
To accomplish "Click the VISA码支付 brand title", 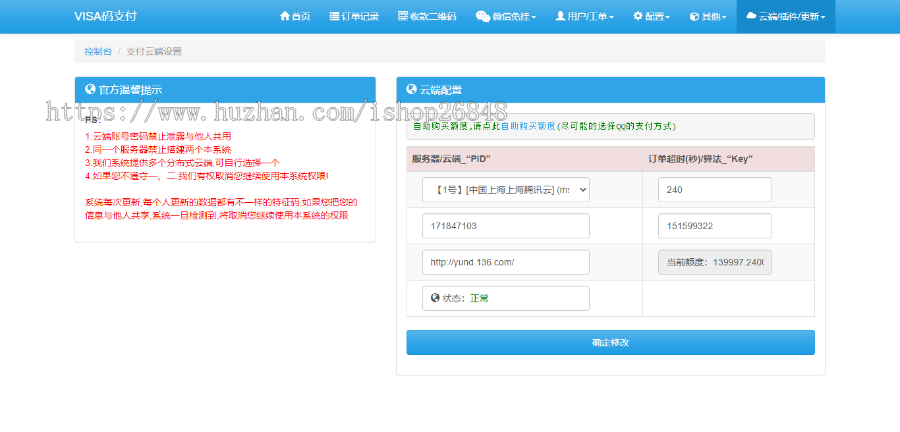I will [x=105, y=16].
